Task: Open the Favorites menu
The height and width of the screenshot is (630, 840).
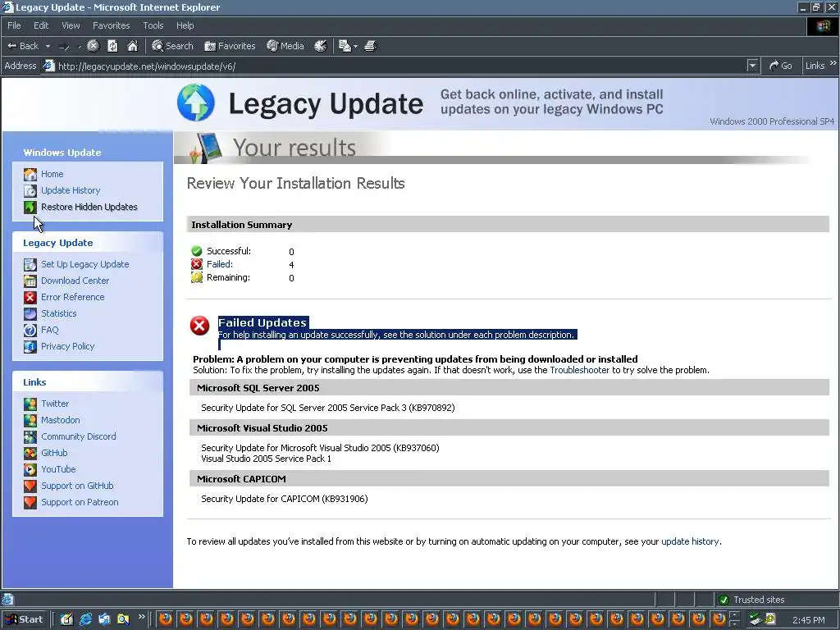Action: pyautogui.click(x=111, y=25)
